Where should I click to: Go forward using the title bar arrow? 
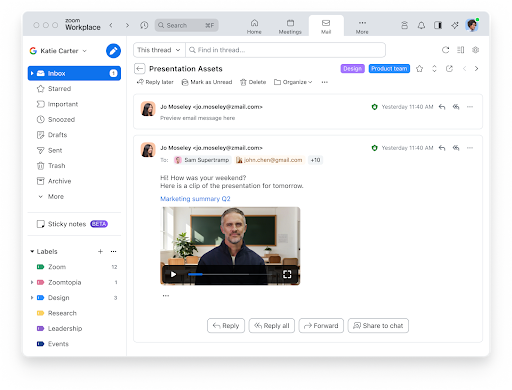click(127, 25)
